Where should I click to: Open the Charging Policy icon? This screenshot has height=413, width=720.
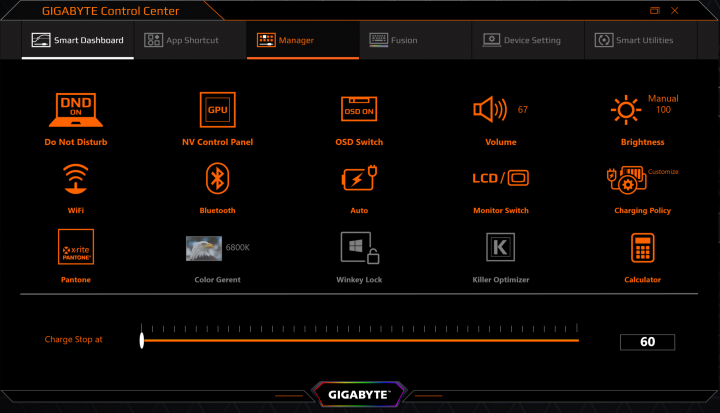tap(627, 180)
